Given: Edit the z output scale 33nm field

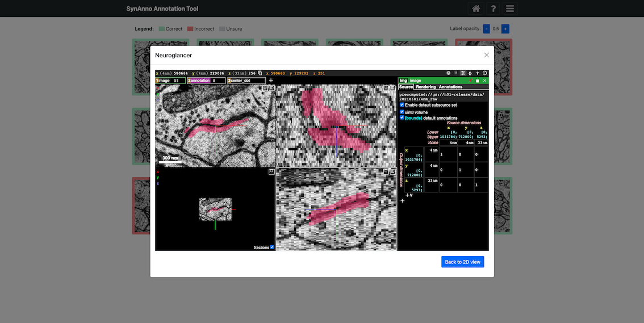Looking at the screenshot, I should coord(431,185).
